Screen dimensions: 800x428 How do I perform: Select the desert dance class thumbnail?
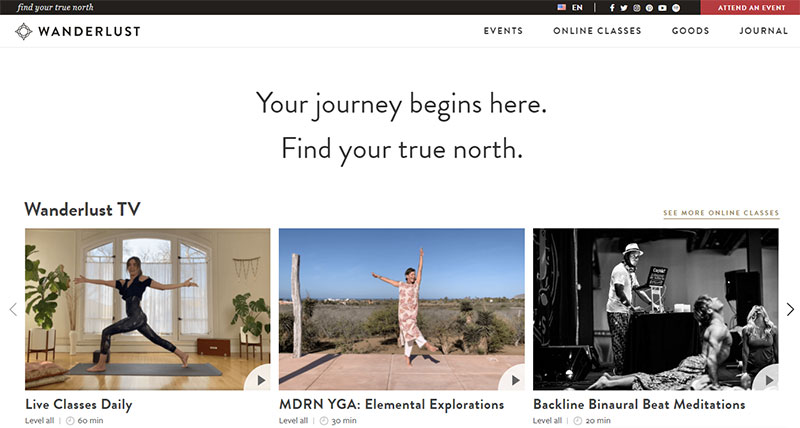tap(402, 309)
